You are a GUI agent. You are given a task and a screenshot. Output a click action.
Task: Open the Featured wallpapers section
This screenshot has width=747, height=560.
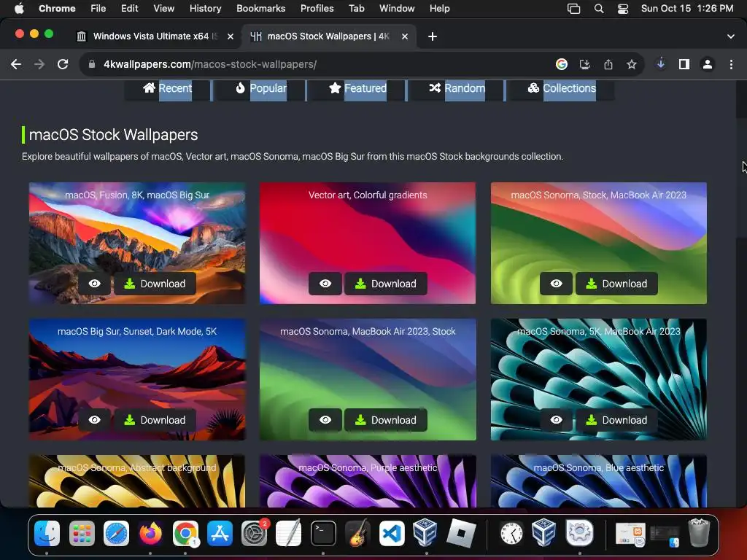coord(357,88)
